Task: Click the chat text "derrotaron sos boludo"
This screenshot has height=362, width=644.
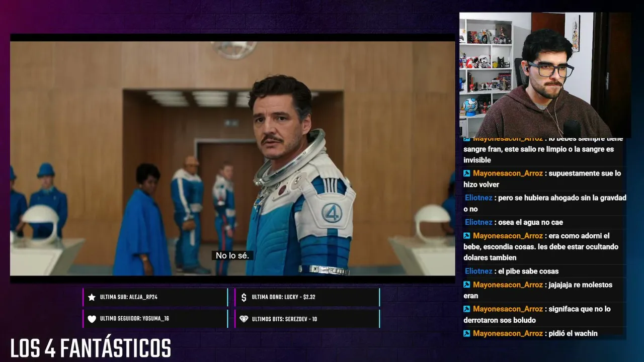Action: 500,320
